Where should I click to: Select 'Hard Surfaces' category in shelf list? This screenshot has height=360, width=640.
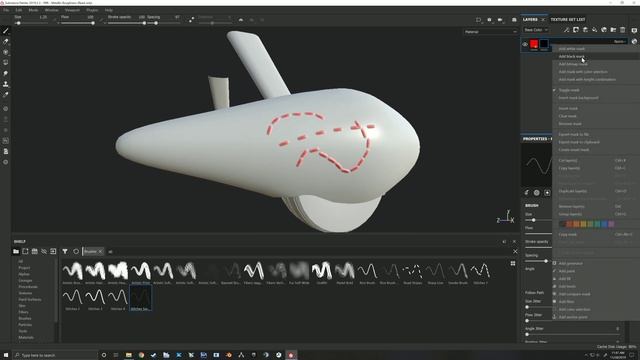(29, 300)
